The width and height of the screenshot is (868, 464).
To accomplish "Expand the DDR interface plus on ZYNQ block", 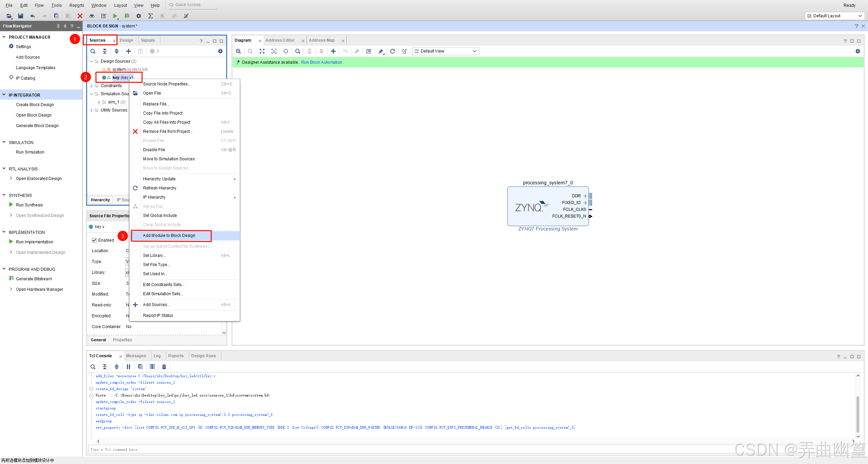I will point(585,196).
